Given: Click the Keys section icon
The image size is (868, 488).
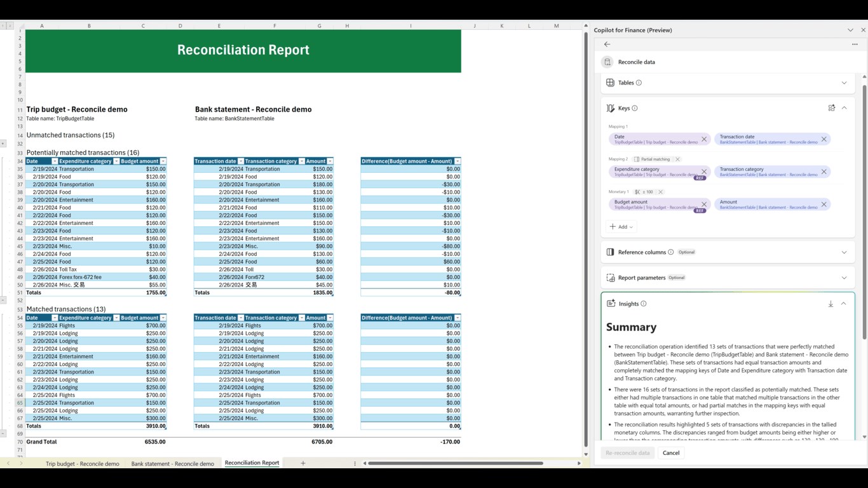Looking at the screenshot, I should 610,108.
